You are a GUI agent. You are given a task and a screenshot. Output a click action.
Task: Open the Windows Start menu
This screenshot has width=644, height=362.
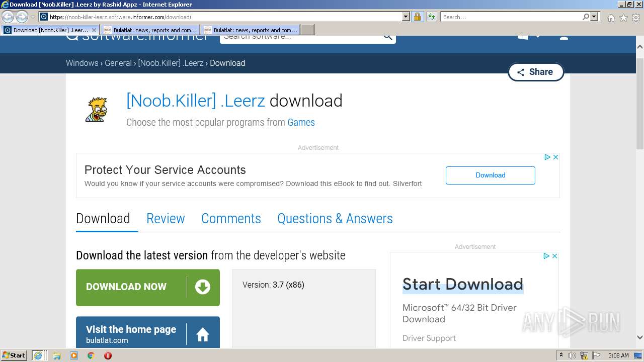[x=14, y=355]
